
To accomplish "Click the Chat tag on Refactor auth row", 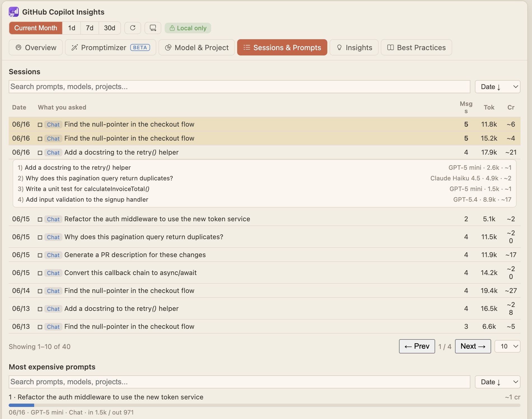I will pos(53,219).
